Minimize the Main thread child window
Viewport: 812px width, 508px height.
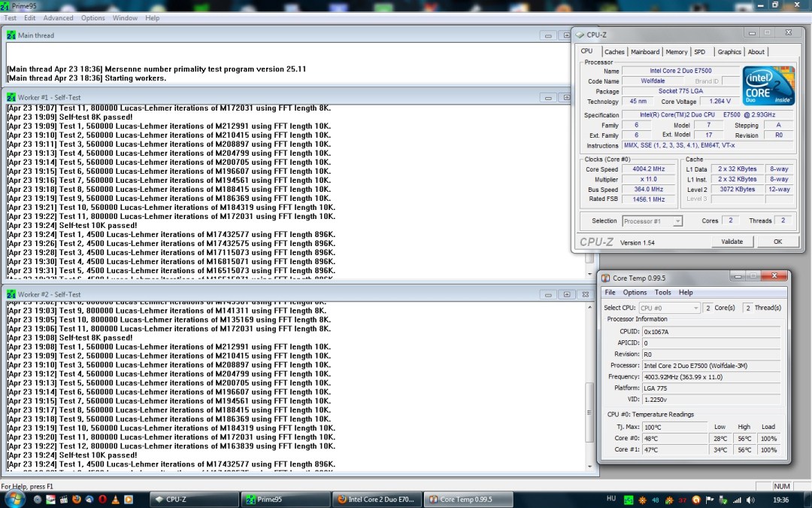click(547, 35)
